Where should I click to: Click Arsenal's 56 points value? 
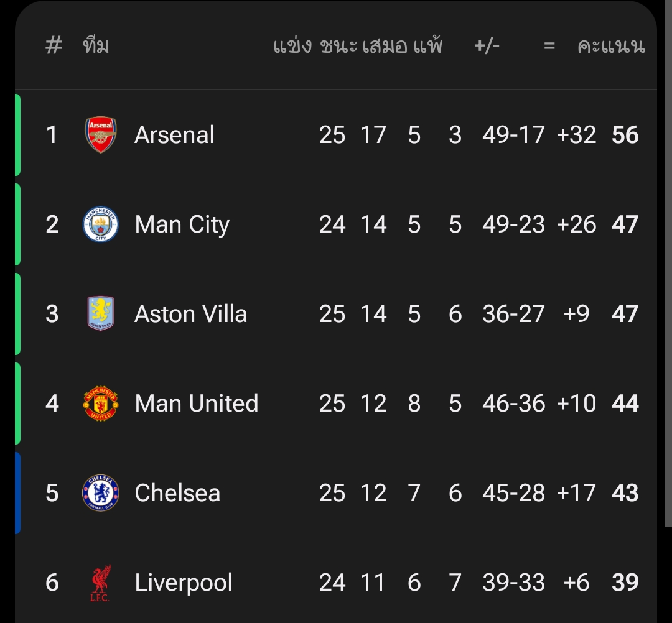pos(625,135)
